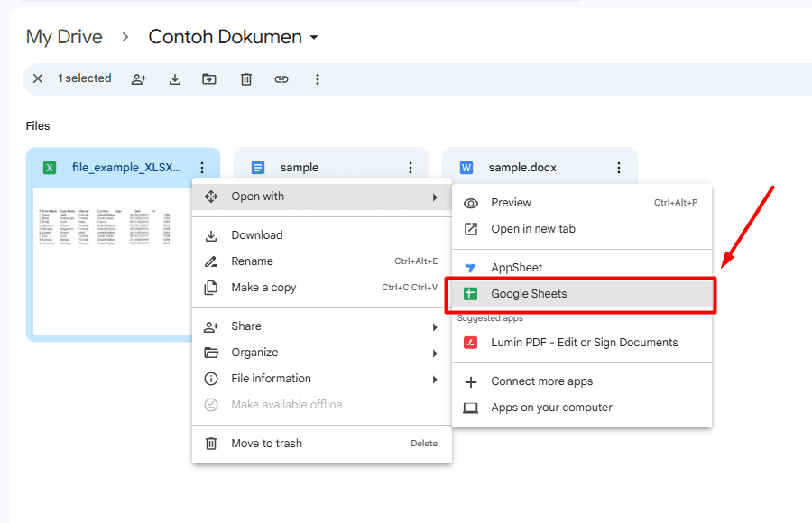
Task: Click the laptop icon for Apps on computer
Action: 471,408
